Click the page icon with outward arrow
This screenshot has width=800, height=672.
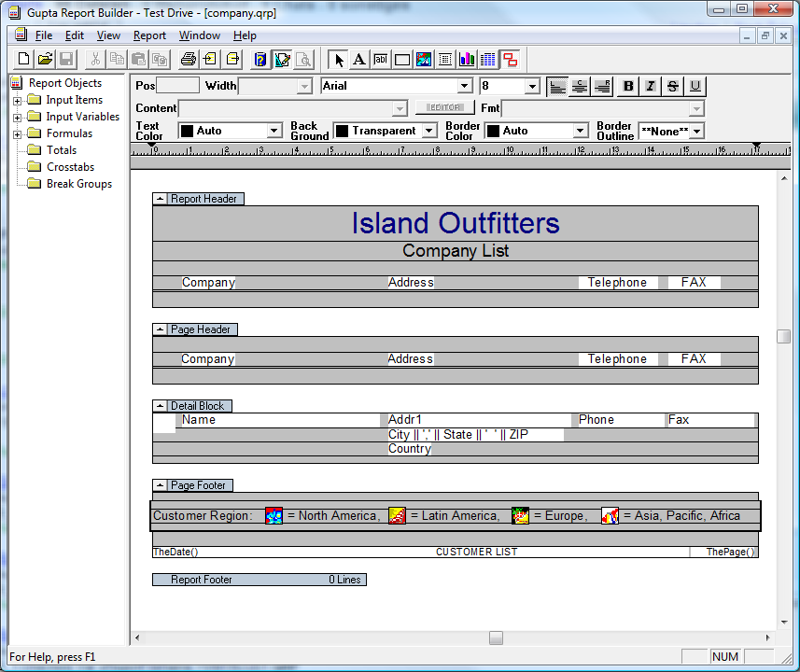click(232, 60)
